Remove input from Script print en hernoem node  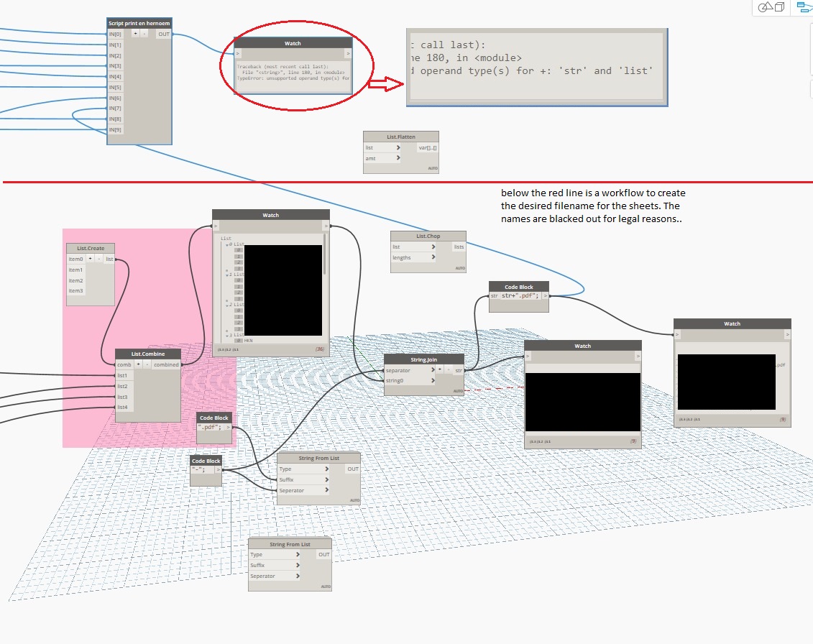click(x=144, y=34)
